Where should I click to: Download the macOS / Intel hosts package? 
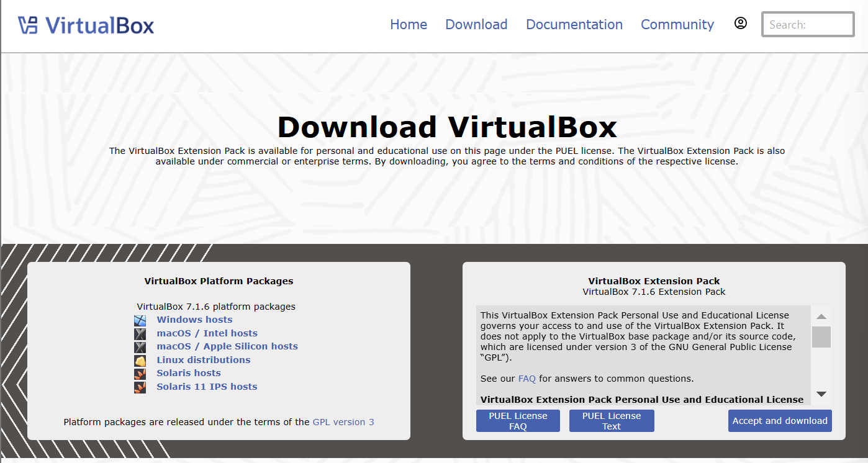pyautogui.click(x=207, y=333)
